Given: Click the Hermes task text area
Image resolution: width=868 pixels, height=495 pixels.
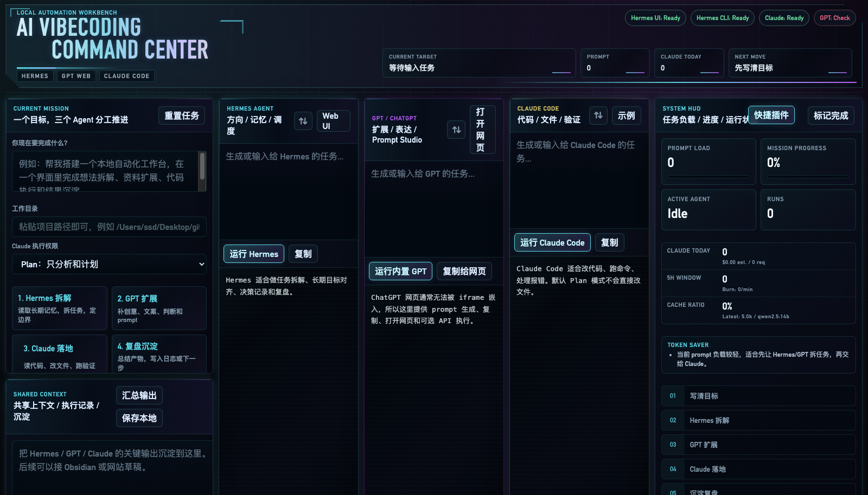Looking at the screenshot, I should click(288, 191).
